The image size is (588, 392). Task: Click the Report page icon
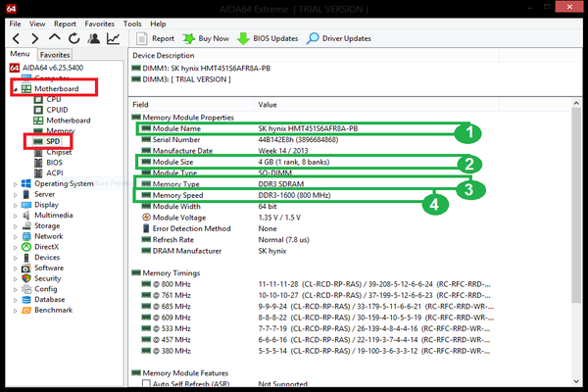141,38
